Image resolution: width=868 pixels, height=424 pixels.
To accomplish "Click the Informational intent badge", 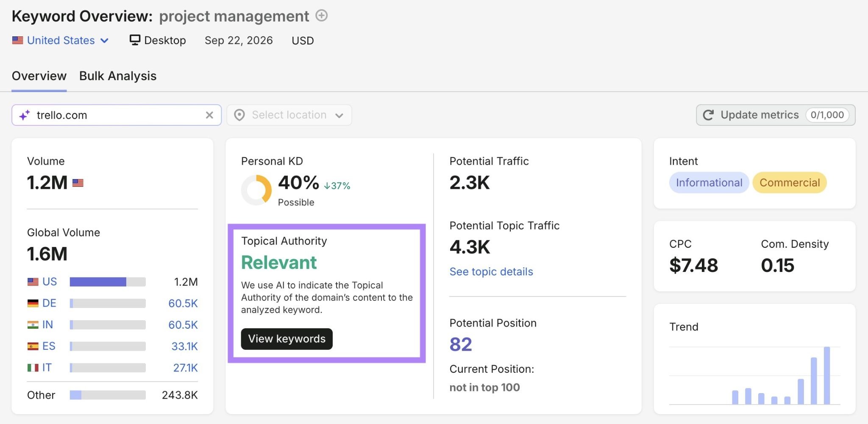I will pos(709,183).
